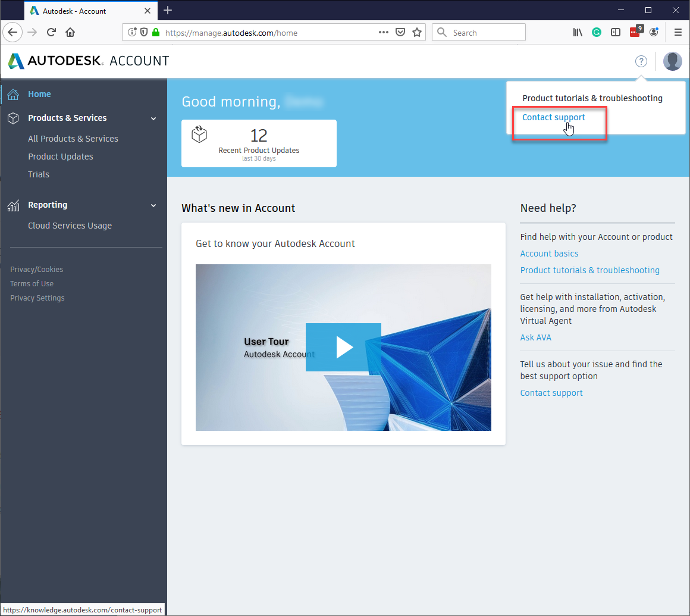Collapse the Products & Services section chevron

[x=153, y=118]
